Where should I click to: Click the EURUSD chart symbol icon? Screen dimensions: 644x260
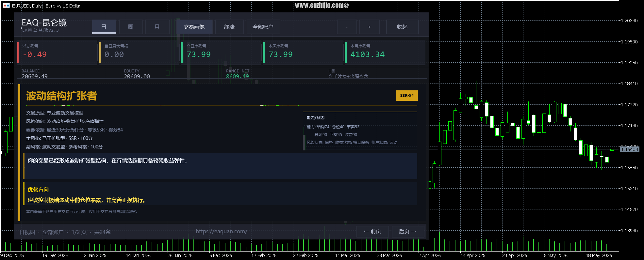coord(6,6)
